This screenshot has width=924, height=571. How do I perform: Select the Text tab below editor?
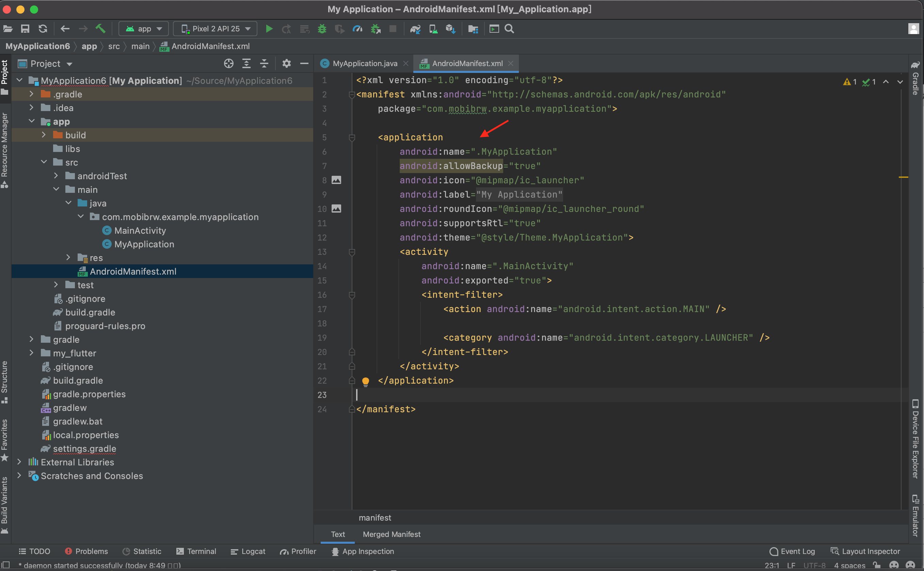pos(338,534)
